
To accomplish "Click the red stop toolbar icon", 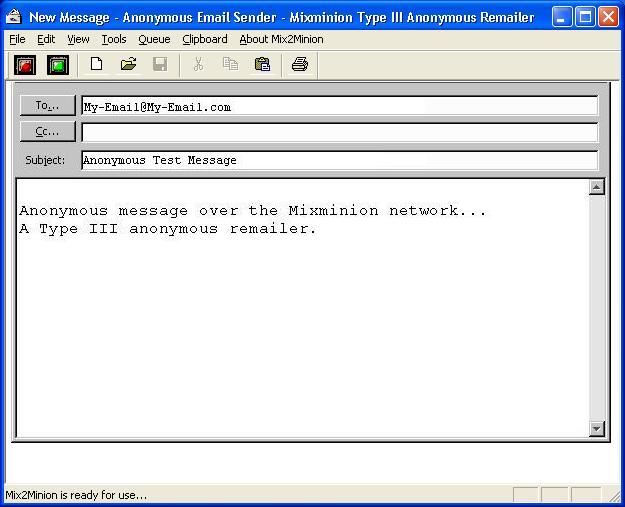I will tap(25, 65).
